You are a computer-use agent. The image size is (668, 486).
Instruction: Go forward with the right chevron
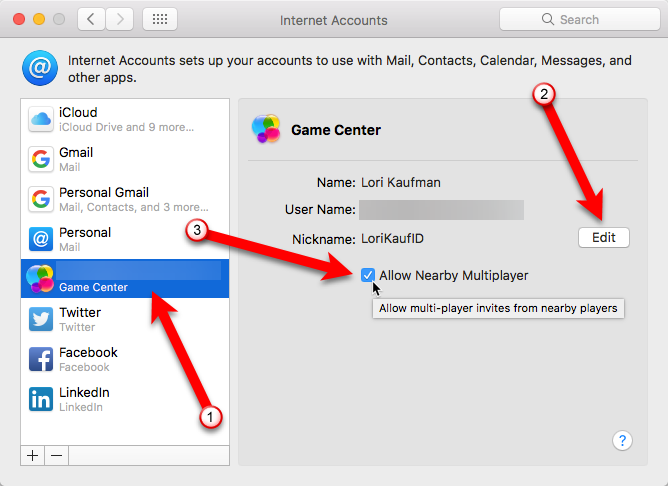[x=120, y=19]
